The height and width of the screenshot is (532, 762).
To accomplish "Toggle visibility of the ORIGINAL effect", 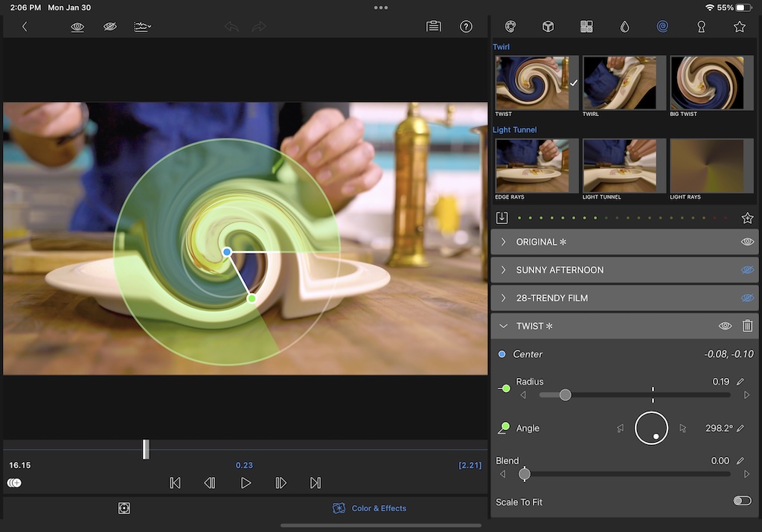I will [x=747, y=242].
